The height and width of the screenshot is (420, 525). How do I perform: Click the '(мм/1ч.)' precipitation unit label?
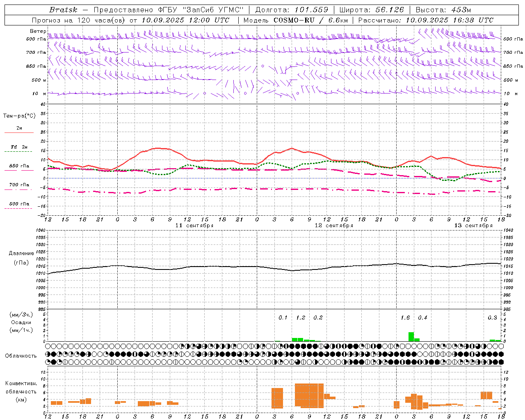[21, 330]
